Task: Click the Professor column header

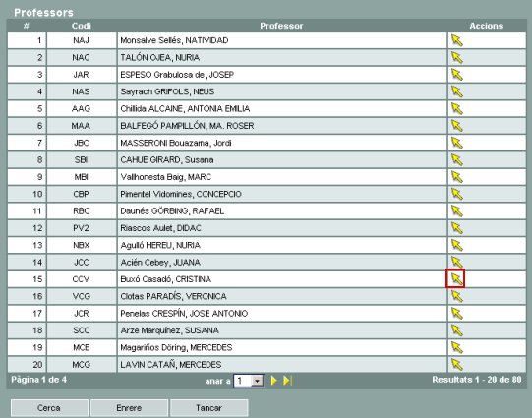Action: [x=281, y=26]
